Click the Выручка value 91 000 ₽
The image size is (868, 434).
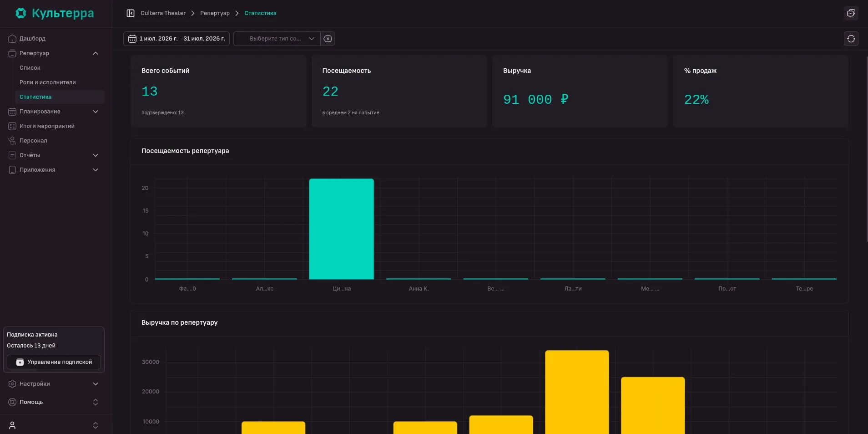(x=536, y=100)
